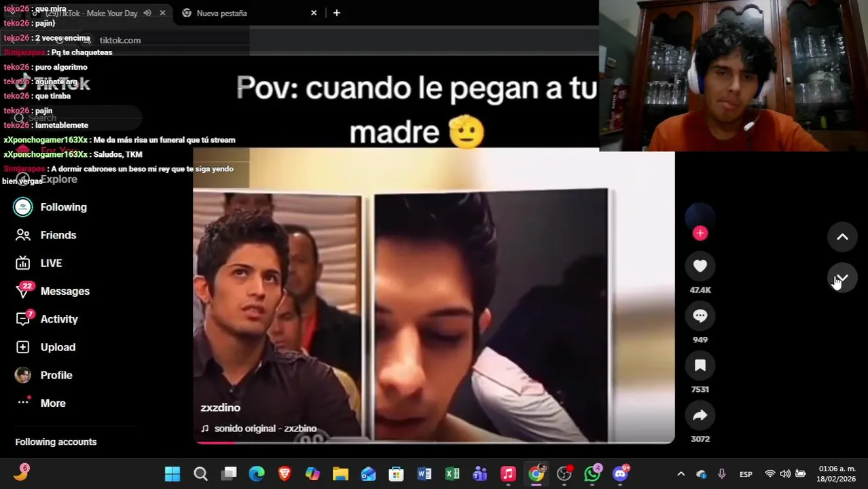Open the comments showing 949
This screenshot has width=868, height=489.
pyautogui.click(x=700, y=316)
